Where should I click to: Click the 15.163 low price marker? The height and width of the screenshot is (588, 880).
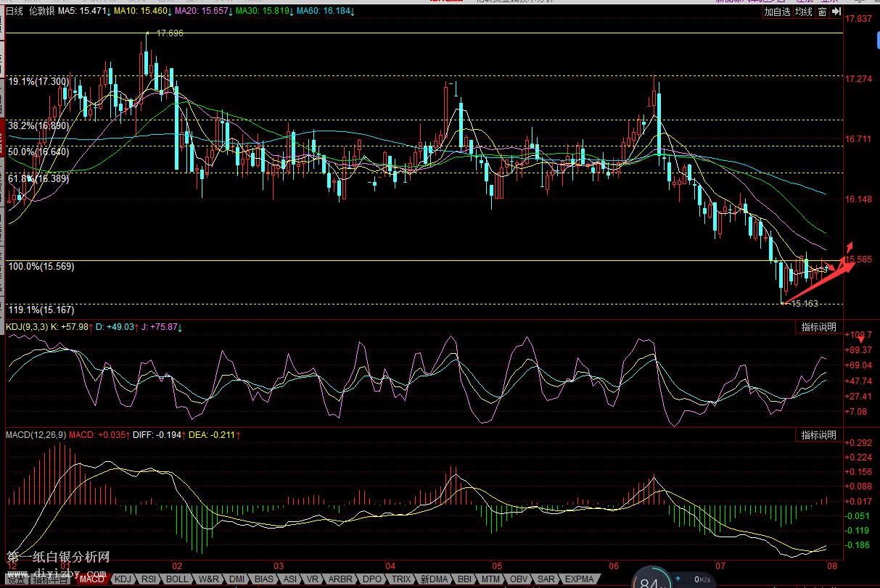click(805, 304)
